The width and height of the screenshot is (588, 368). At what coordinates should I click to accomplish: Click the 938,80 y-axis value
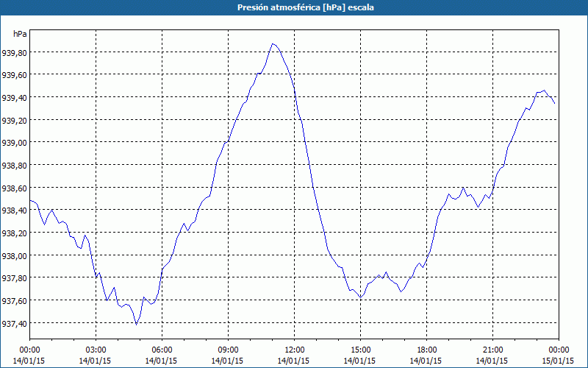point(14,165)
